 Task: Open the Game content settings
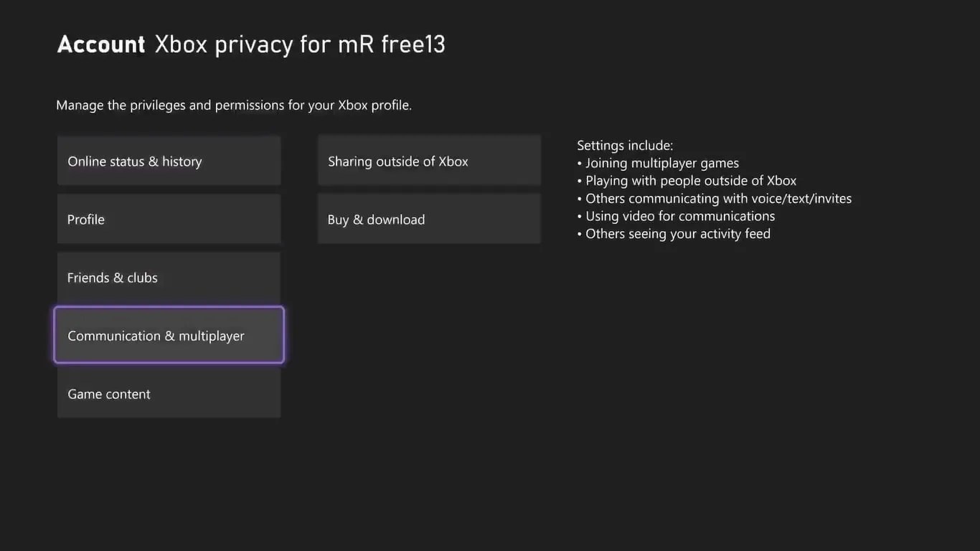(169, 393)
